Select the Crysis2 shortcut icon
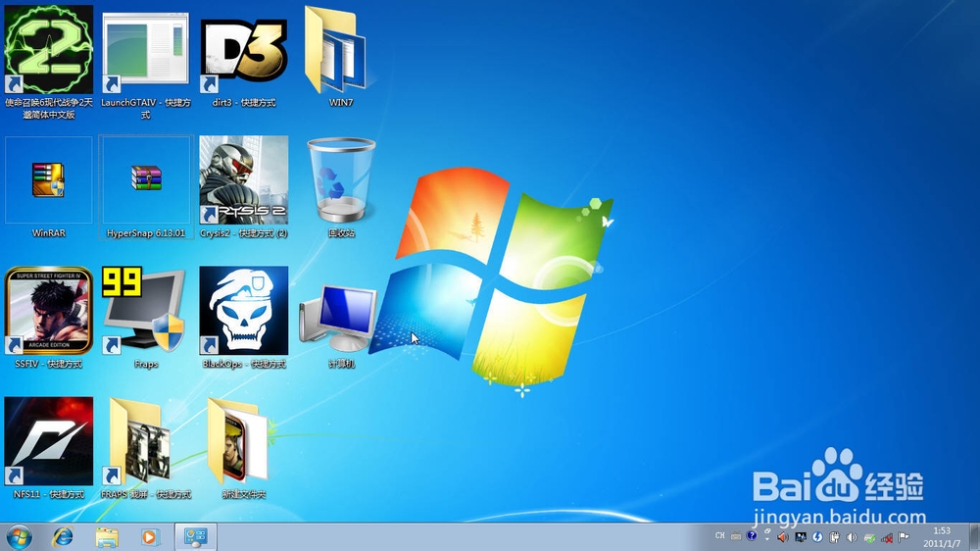 (x=244, y=180)
